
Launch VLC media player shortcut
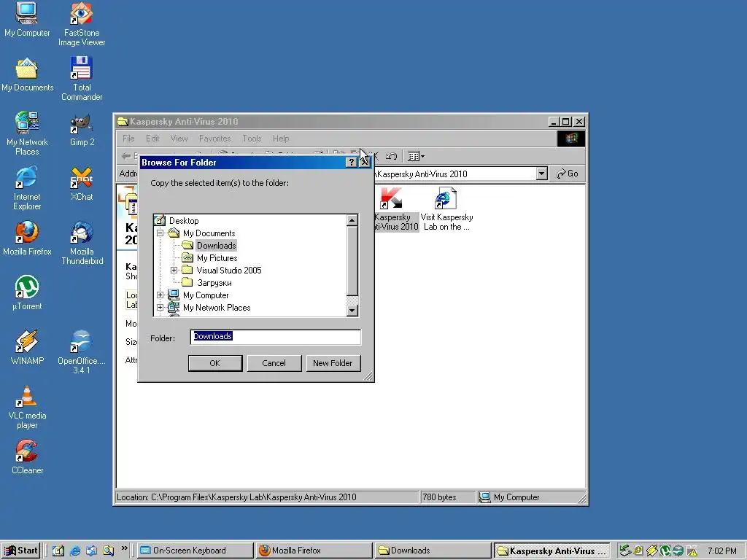tap(27, 407)
